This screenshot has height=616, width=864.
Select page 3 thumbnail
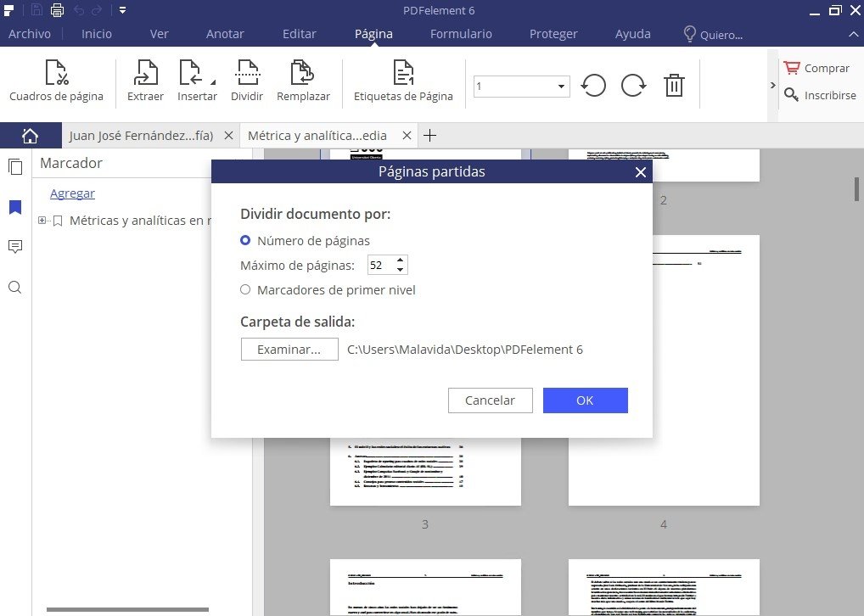pos(425,472)
